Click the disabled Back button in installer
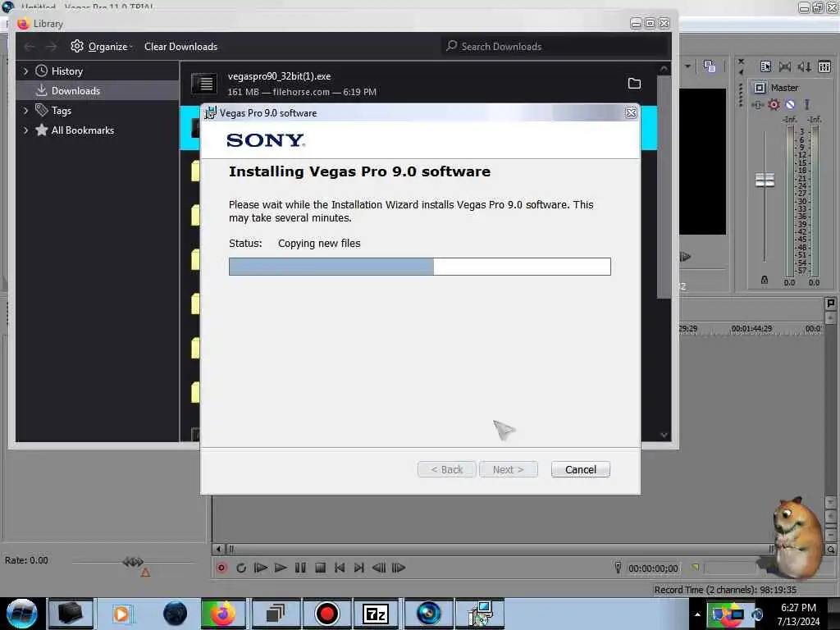The height and width of the screenshot is (630, 840). coord(447,469)
